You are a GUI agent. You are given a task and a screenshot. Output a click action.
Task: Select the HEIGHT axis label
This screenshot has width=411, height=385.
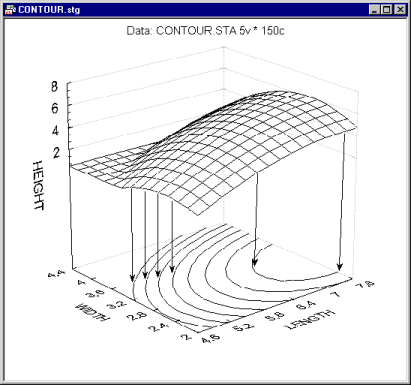coord(38,185)
